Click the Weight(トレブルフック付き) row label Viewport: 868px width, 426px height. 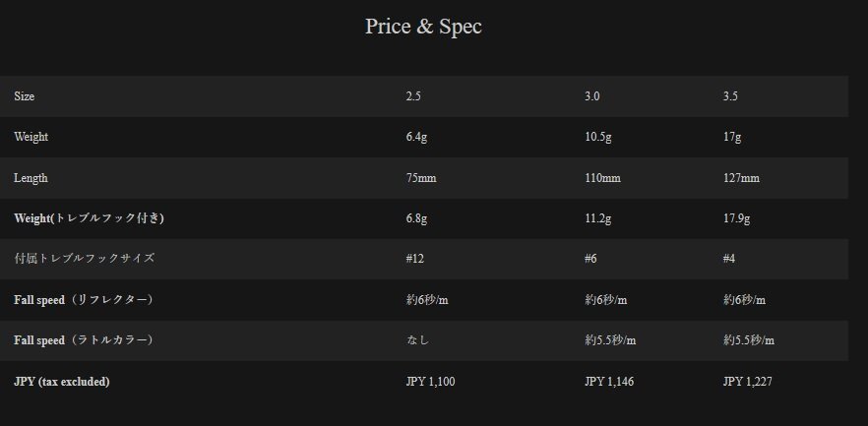(x=89, y=218)
